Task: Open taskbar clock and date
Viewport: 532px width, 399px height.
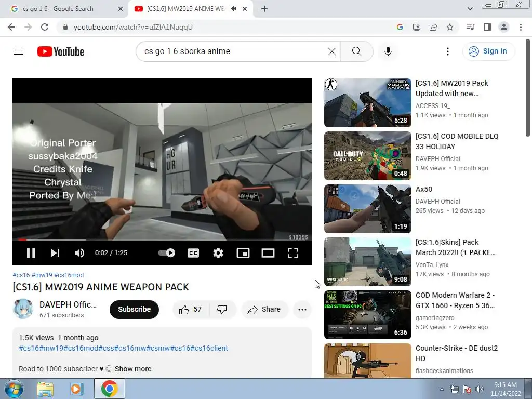Action: (506, 389)
